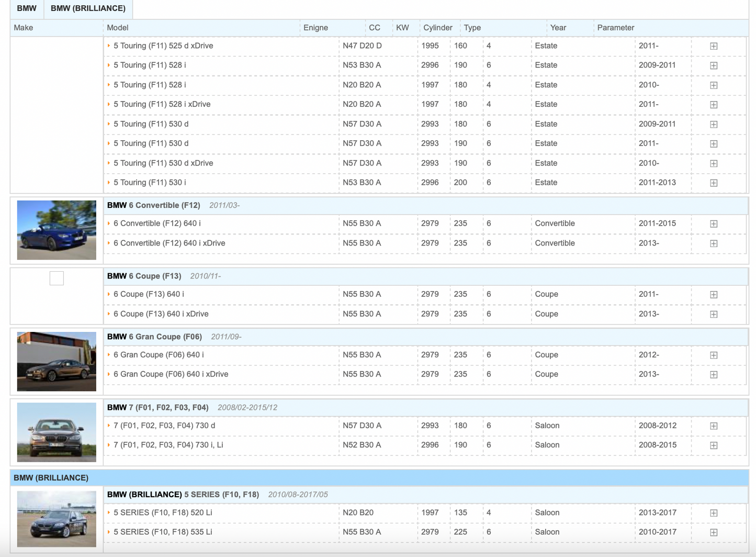
Task: Open the 7 (F01, F02, F03, F04) photo
Action: point(57,432)
